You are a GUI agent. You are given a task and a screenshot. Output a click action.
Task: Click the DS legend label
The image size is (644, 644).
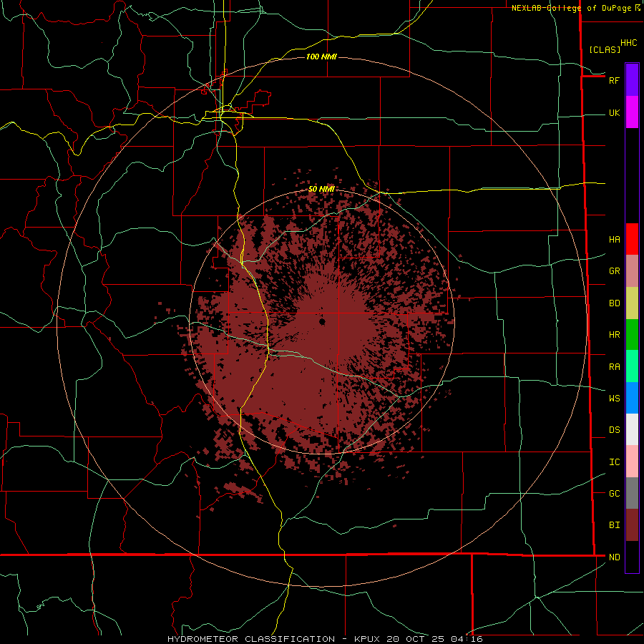click(x=614, y=430)
